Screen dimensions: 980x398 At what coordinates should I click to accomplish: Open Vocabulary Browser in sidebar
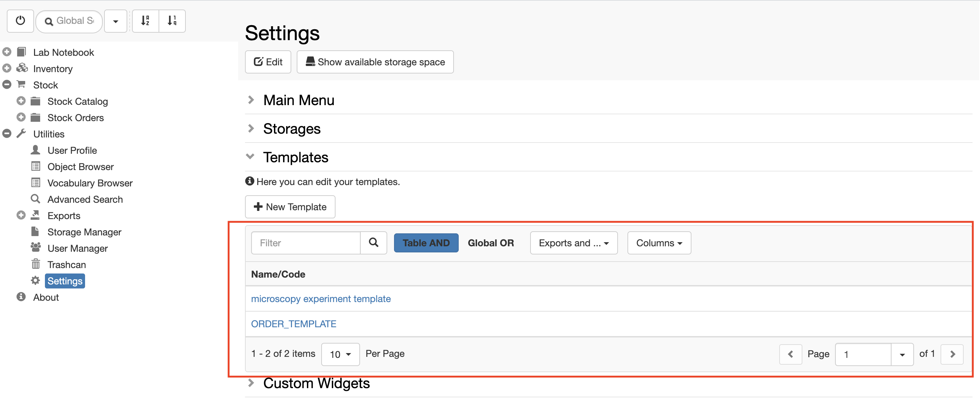point(90,183)
